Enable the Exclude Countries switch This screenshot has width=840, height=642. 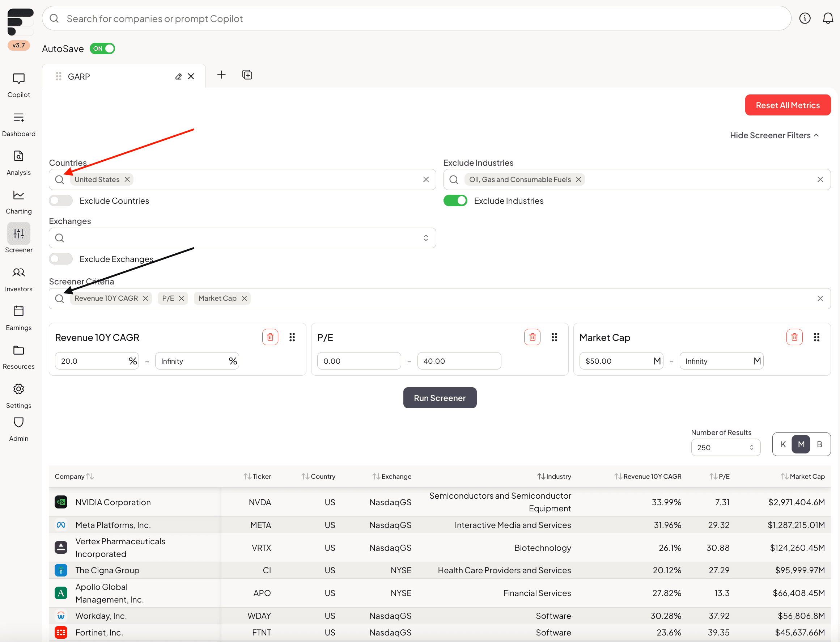(61, 200)
